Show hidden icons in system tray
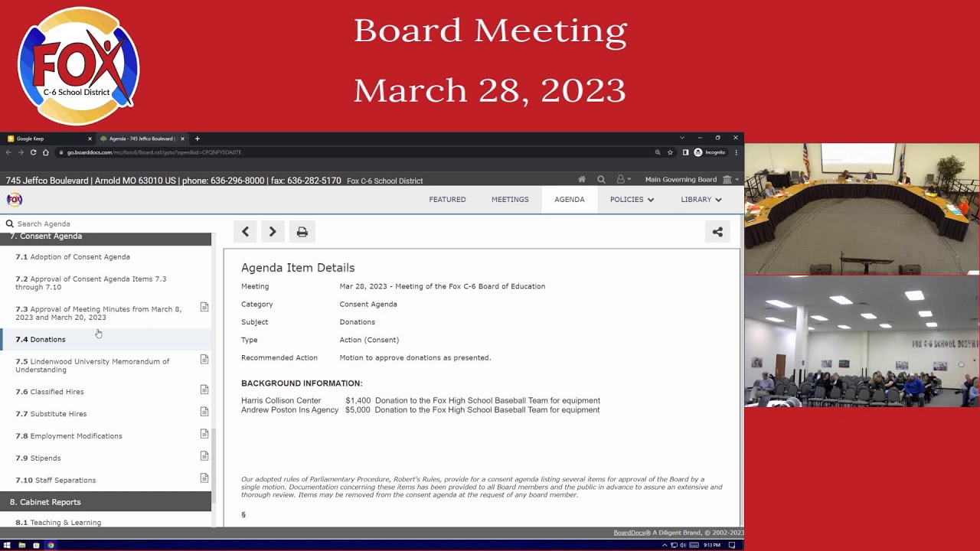Image resolution: width=980 pixels, height=551 pixels. pyautogui.click(x=665, y=545)
